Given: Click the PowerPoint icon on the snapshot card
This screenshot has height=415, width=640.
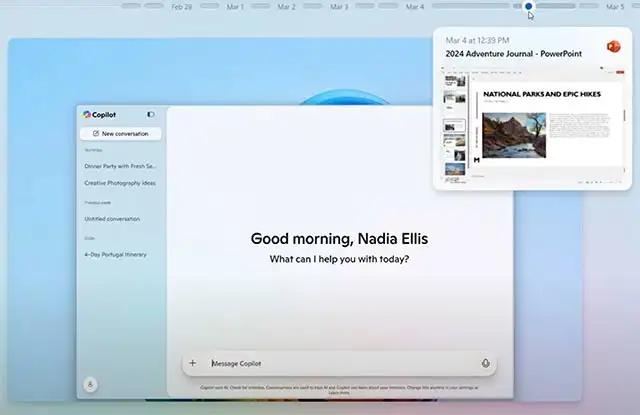Looking at the screenshot, I should (x=613, y=47).
